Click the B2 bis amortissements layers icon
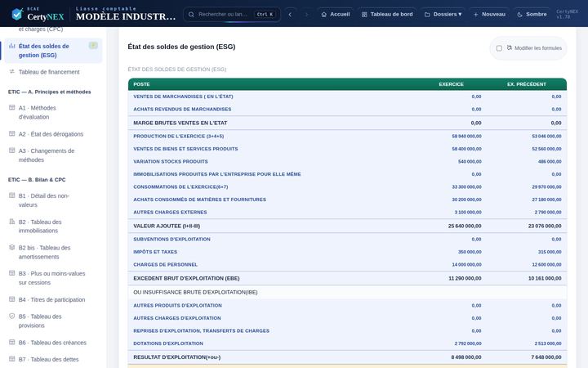This screenshot has width=588, height=368. (x=12, y=248)
